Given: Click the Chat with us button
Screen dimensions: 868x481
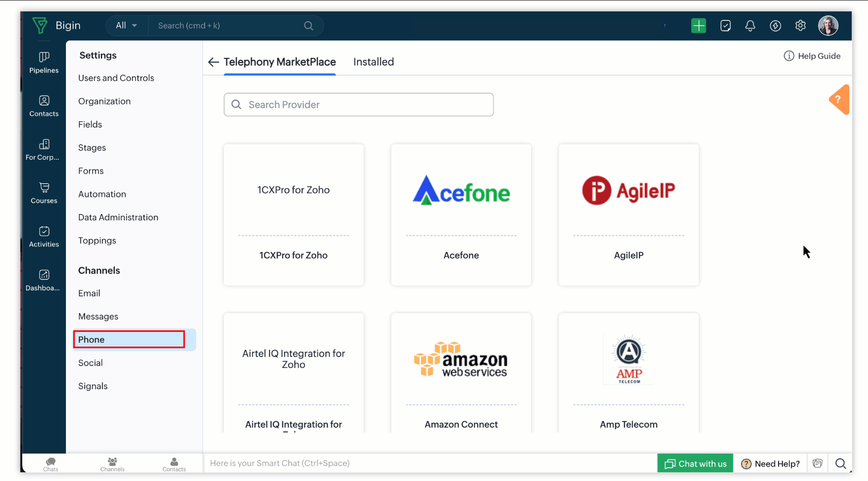Looking at the screenshot, I should (x=695, y=463).
